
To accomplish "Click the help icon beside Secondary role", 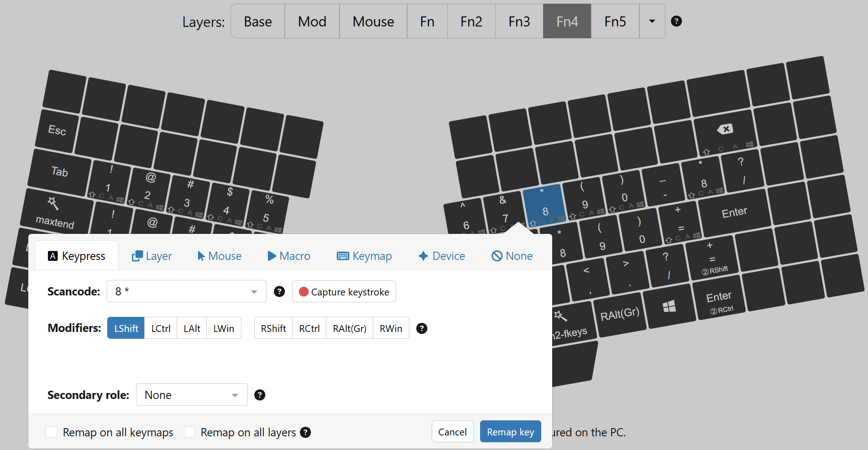I will [x=260, y=395].
